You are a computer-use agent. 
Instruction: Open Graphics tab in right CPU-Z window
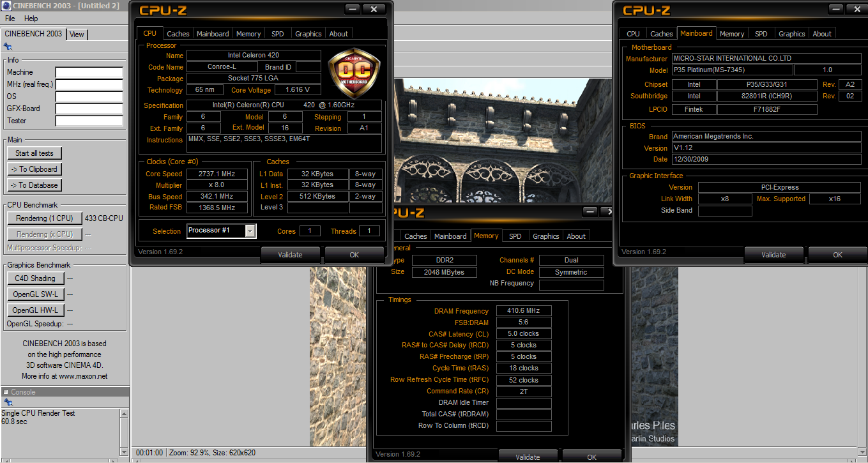792,34
